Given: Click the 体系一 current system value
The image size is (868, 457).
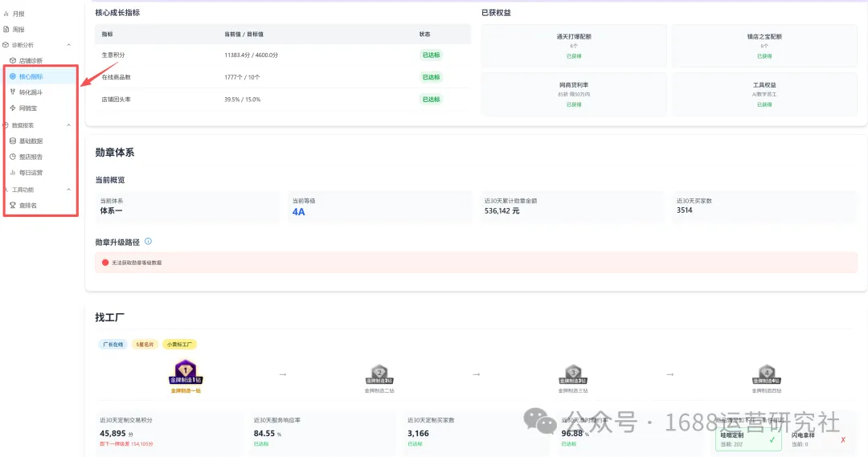Looking at the screenshot, I should click(x=111, y=210).
